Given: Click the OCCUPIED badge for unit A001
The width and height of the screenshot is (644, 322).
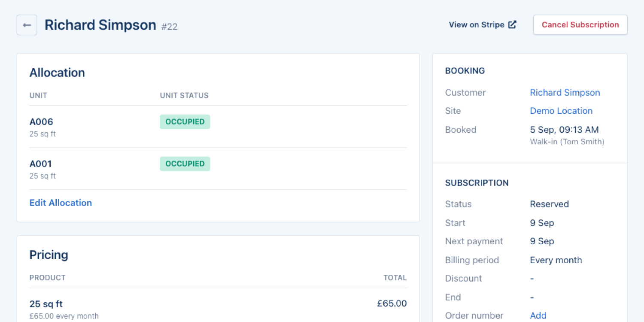Looking at the screenshot, I should pos(185,164).
